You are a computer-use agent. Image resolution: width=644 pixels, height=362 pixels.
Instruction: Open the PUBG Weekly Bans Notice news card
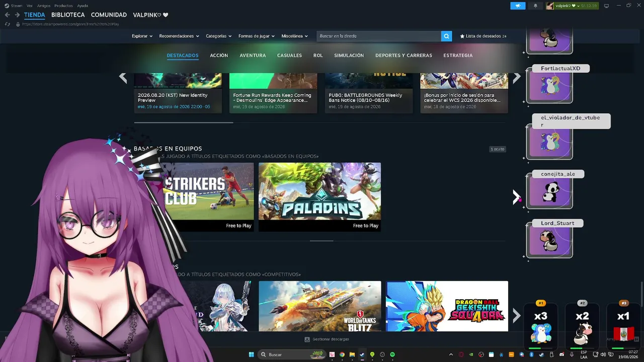point(369,93)
